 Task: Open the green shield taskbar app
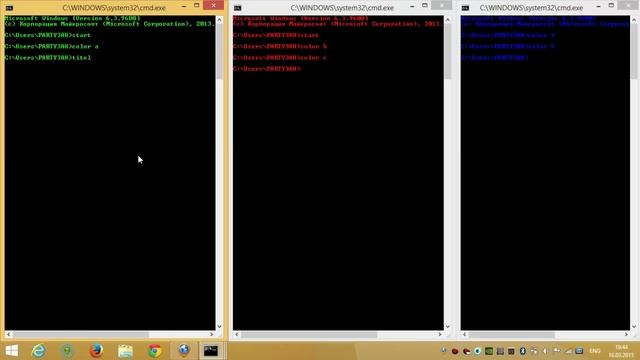[68, 351]
